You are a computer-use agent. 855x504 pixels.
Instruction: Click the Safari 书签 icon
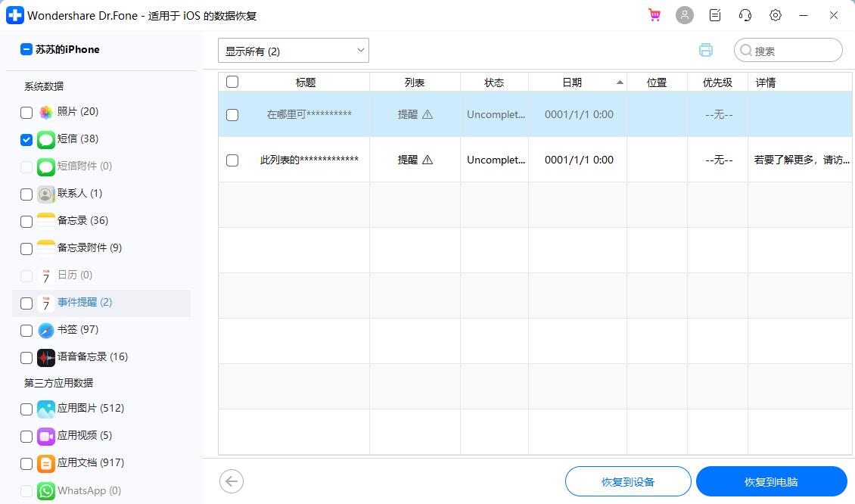pos(46,330)
